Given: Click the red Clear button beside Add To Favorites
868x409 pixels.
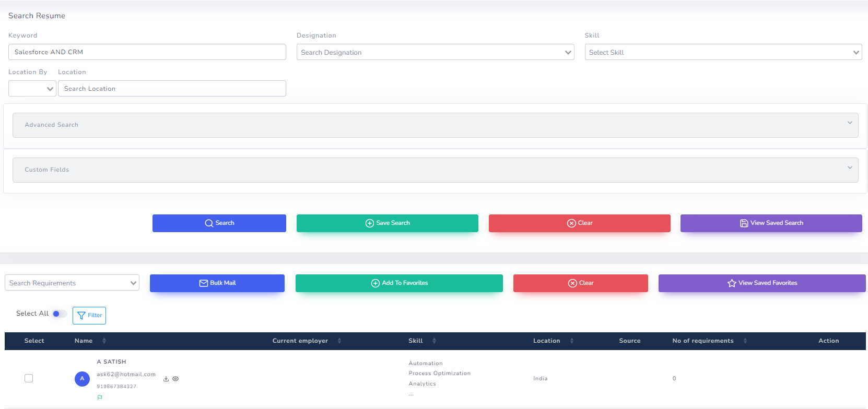Looking at the screenshot, I should pyautogui.click(x=581, y=283).
